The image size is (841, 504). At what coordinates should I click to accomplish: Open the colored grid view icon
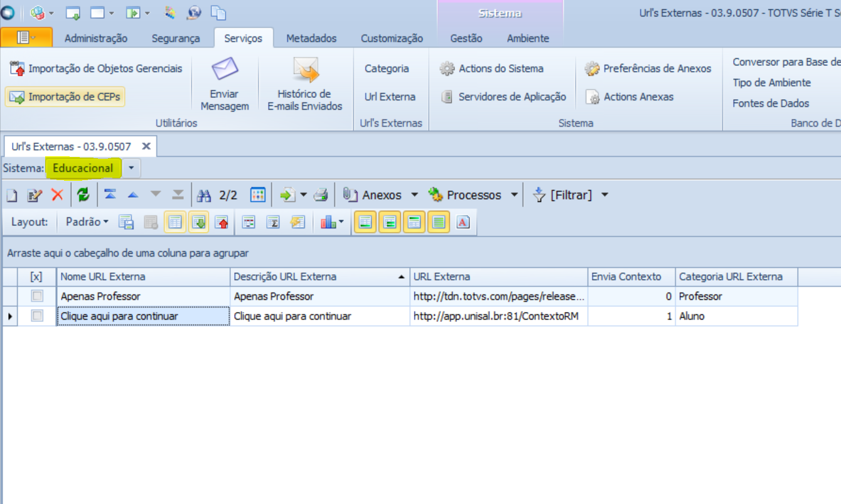[x=258, y=195]
